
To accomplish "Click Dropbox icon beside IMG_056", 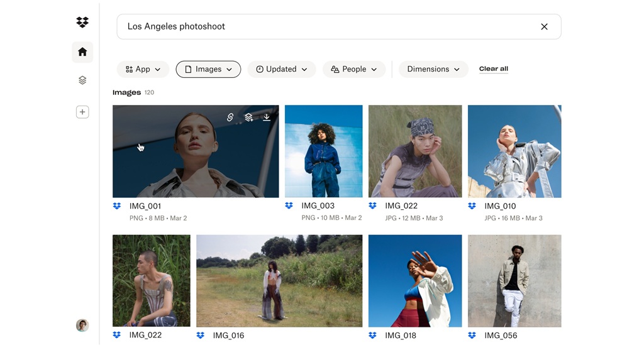I will [472, 336].
